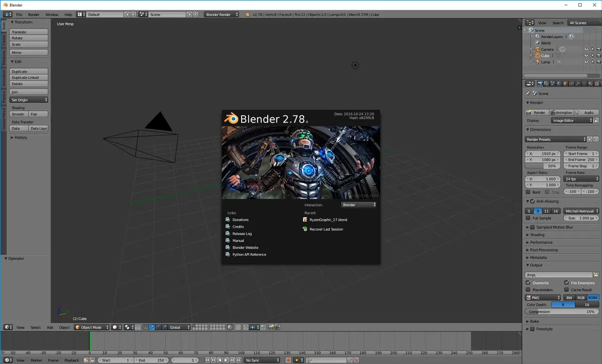The width and height of the screenshot is (602, 364).
Task: Open the Help menu
Action: [68, 15]
